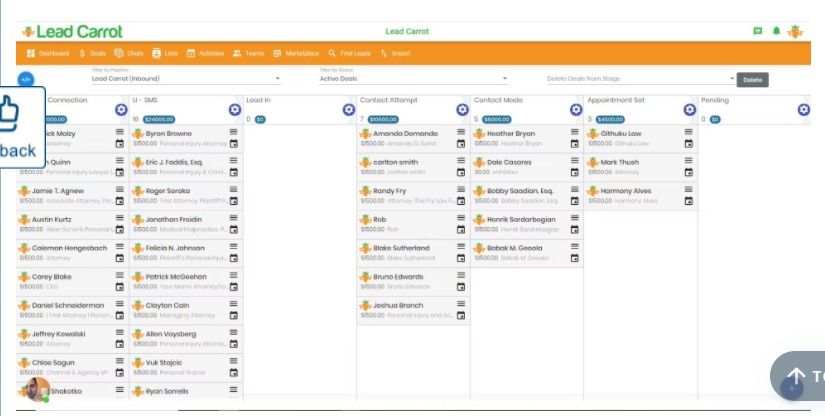825x416 pixels.
Task: Open Find Leads in navigation bar
Action: tap(349, 53)
